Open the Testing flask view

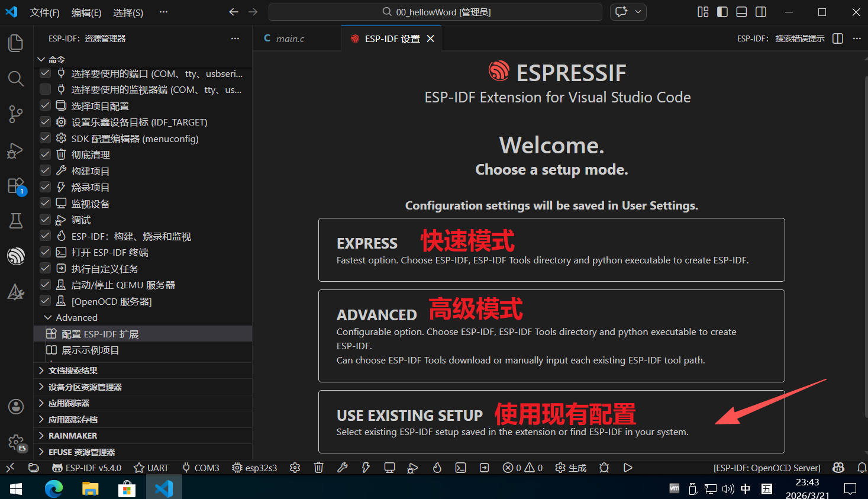(16, 221)
